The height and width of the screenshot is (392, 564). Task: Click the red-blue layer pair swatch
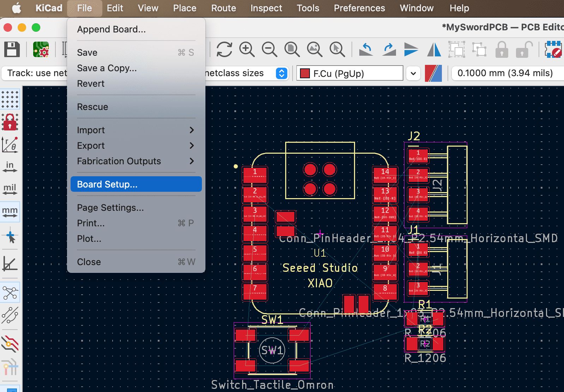point(433,73)
